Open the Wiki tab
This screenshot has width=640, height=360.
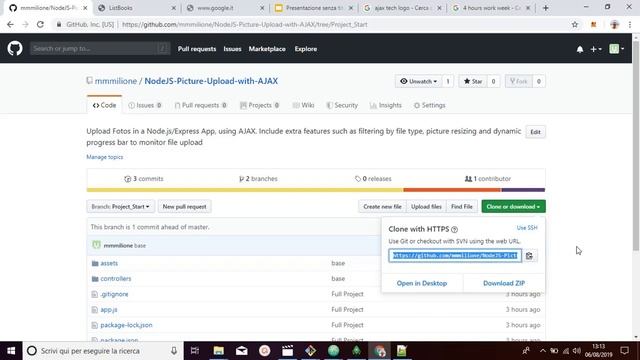tap(303, 105)
